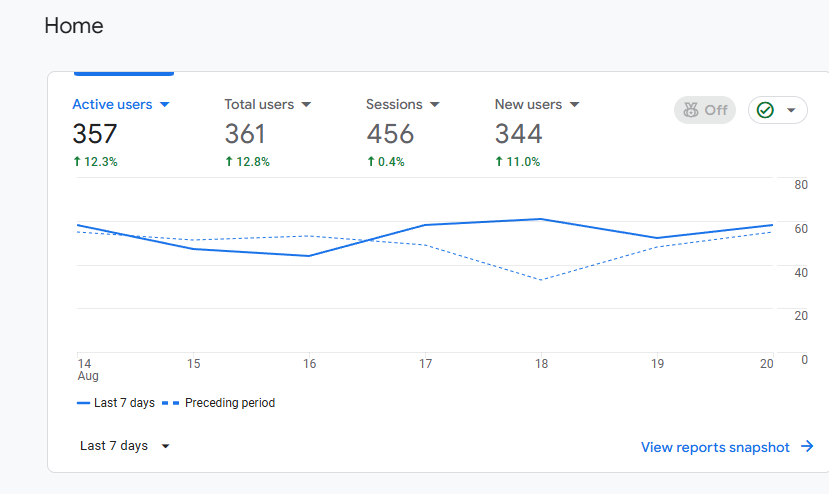Viewport: 829px width, 494px height.
Task: Select the Active users metric tab
Action: coord(121,132)
